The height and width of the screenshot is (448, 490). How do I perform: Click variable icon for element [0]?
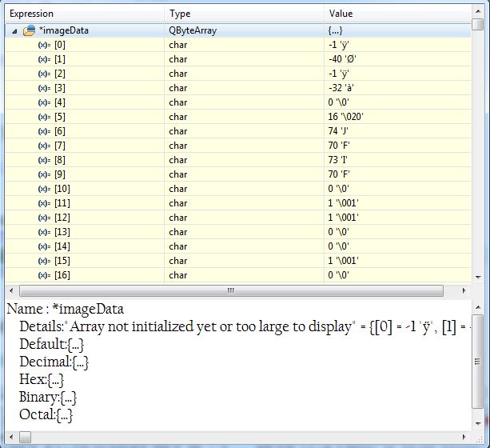pyautogui.click(x=44, y=45)
